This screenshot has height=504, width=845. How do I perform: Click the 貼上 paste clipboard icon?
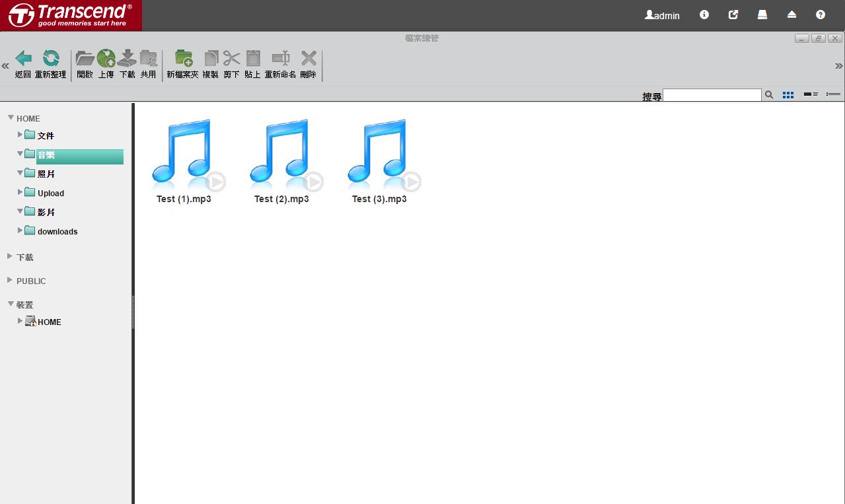[253, 58]
